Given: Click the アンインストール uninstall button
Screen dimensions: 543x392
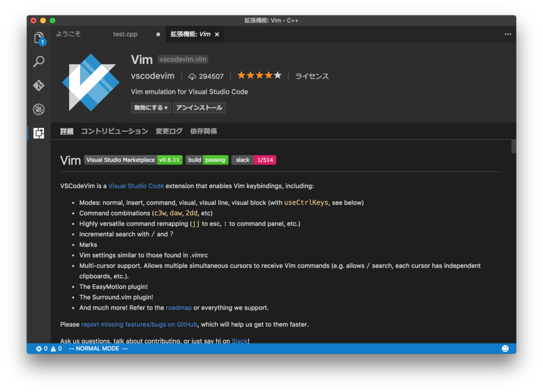Looking at the screenshot, I should 199,108.
